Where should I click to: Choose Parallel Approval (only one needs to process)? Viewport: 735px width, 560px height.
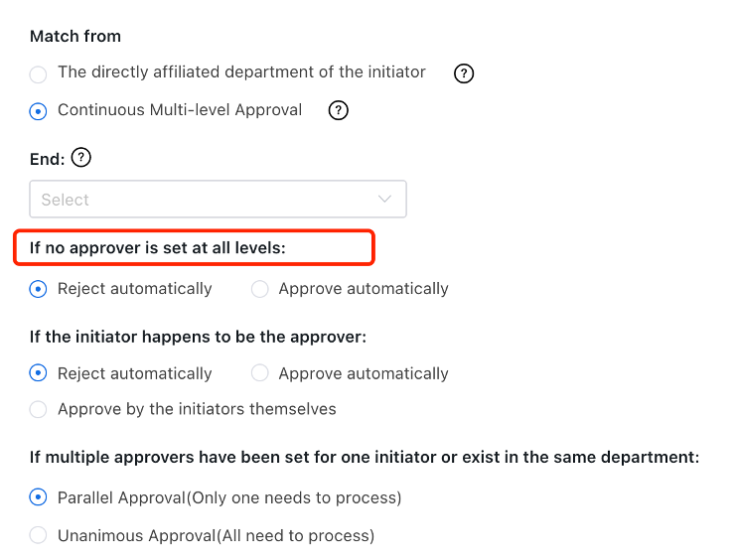pos(38,497)
